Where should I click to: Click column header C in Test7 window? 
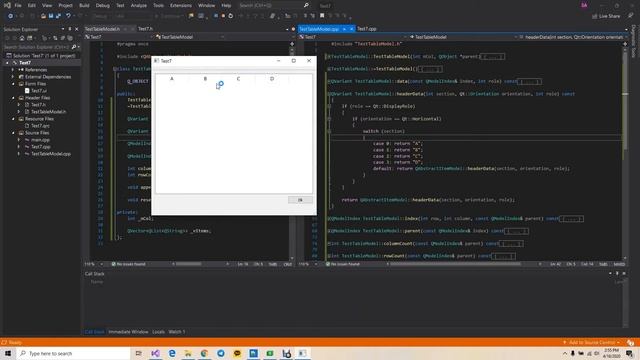[x=238, y=79]
